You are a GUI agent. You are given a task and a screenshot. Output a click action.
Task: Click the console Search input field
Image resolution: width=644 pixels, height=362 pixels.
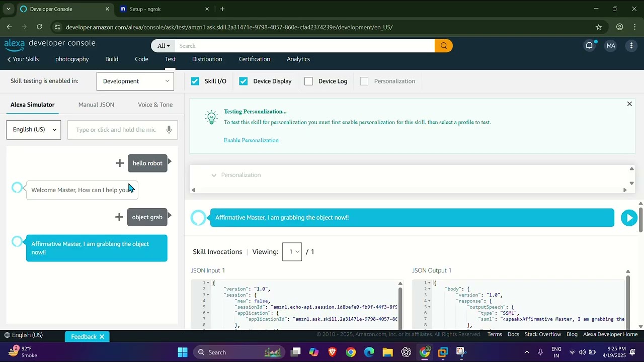click(305, 46)
